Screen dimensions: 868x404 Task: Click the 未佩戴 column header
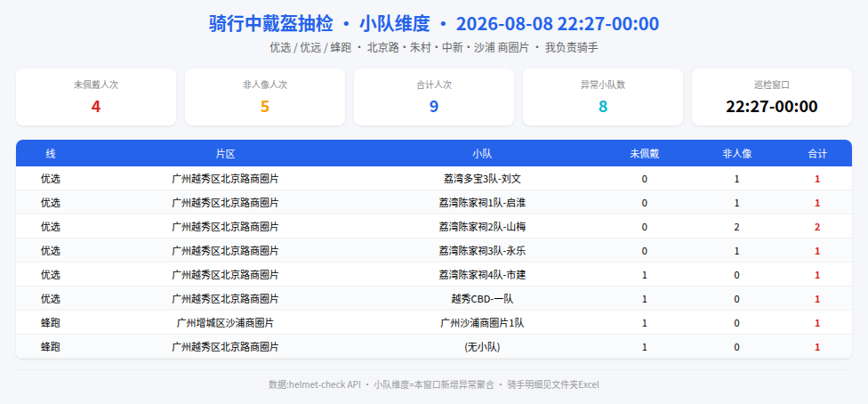click(645, 154)
